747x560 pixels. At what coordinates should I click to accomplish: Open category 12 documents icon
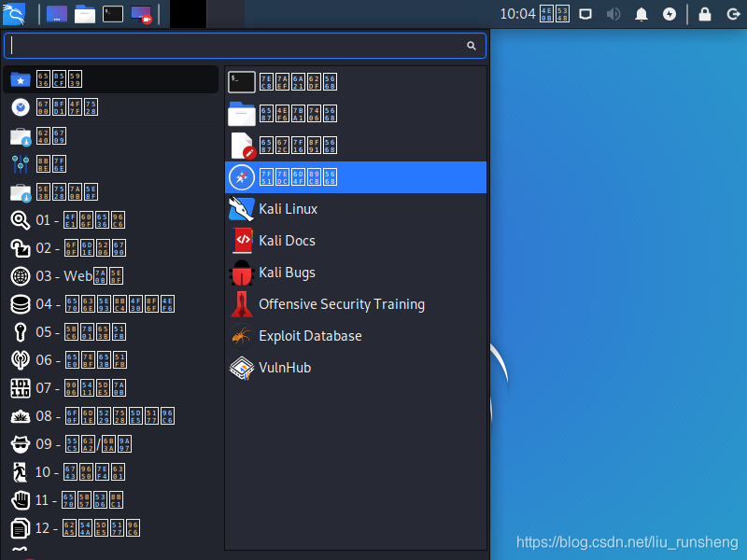click(x=110, y=528)
